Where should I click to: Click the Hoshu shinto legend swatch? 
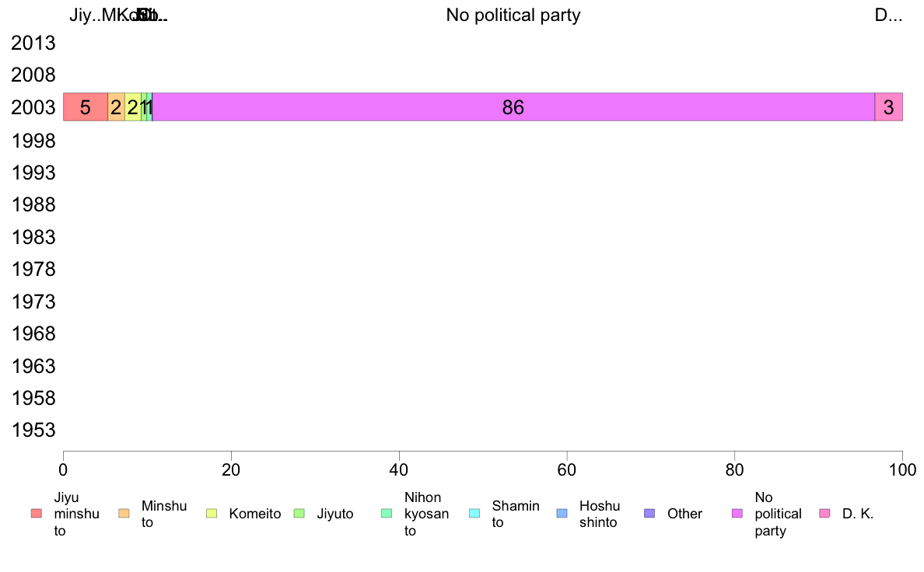(562, 514)
